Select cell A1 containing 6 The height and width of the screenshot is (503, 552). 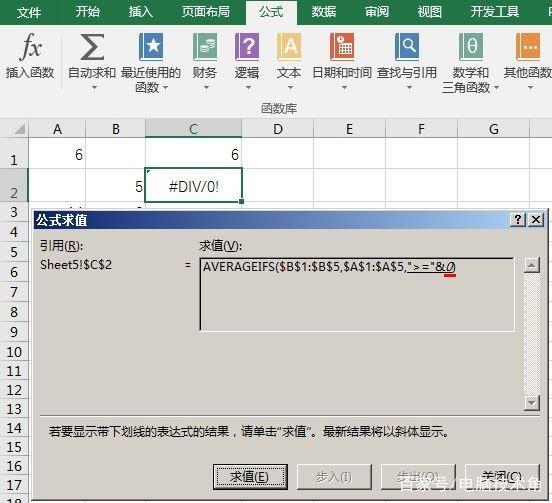click(57, 153)
